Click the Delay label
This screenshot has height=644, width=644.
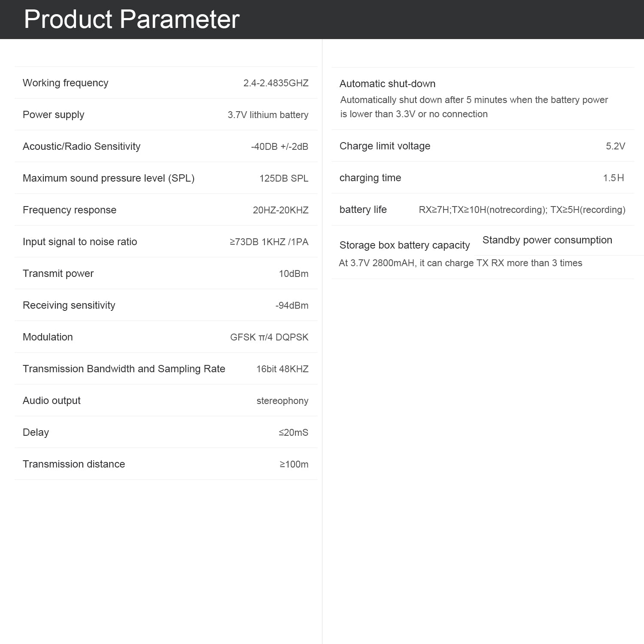[x=36, y=432]
